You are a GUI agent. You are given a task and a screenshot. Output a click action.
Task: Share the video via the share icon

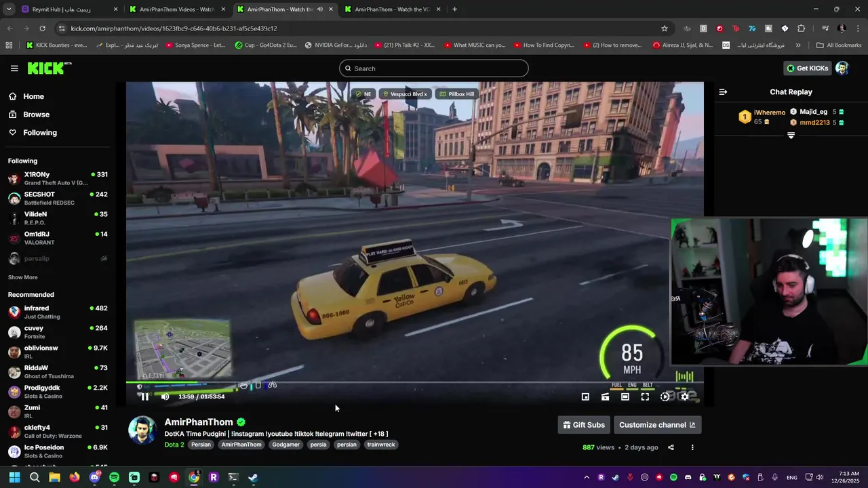click(671, 447)
